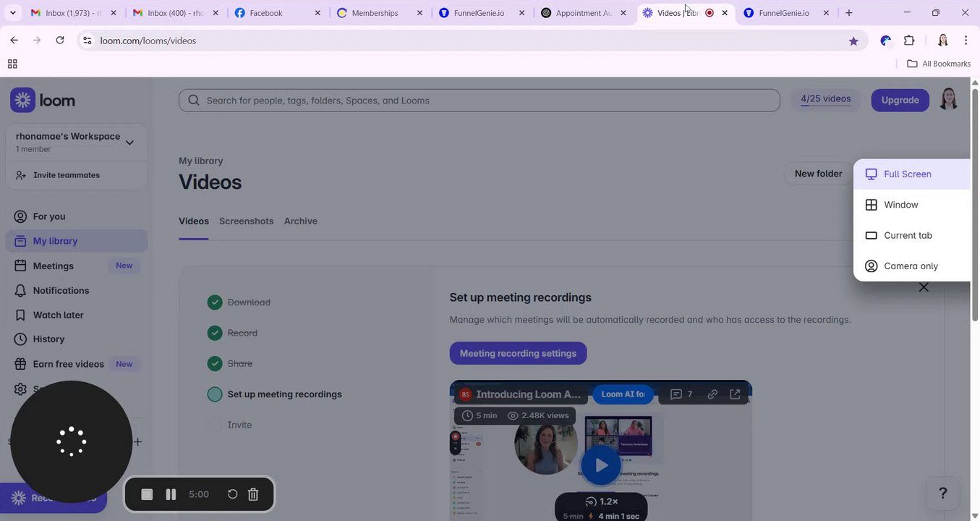This screenshot has width=980, height=521.
Task: Change the 1.2× playback speed
Action: (x=602, y=501)
